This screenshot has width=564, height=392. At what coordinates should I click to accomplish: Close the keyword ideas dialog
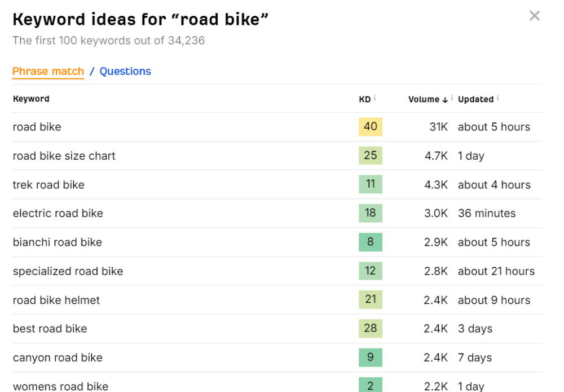(535, 16)
